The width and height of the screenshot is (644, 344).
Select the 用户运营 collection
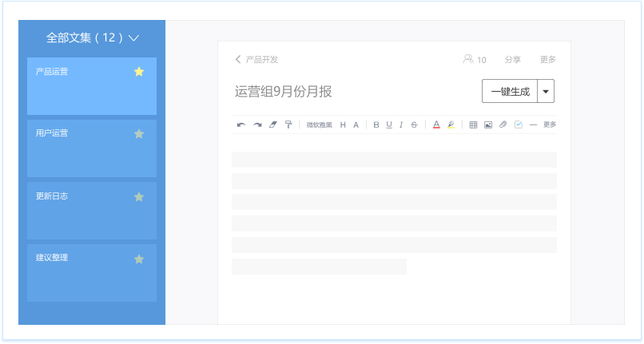(91, 148)
